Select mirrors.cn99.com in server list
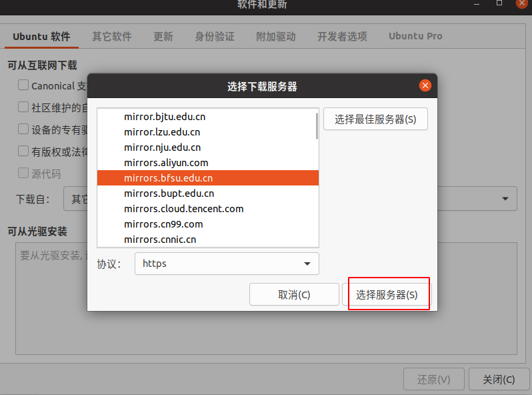Viewport: 532px width, 395px height. [x=207, y=224]
